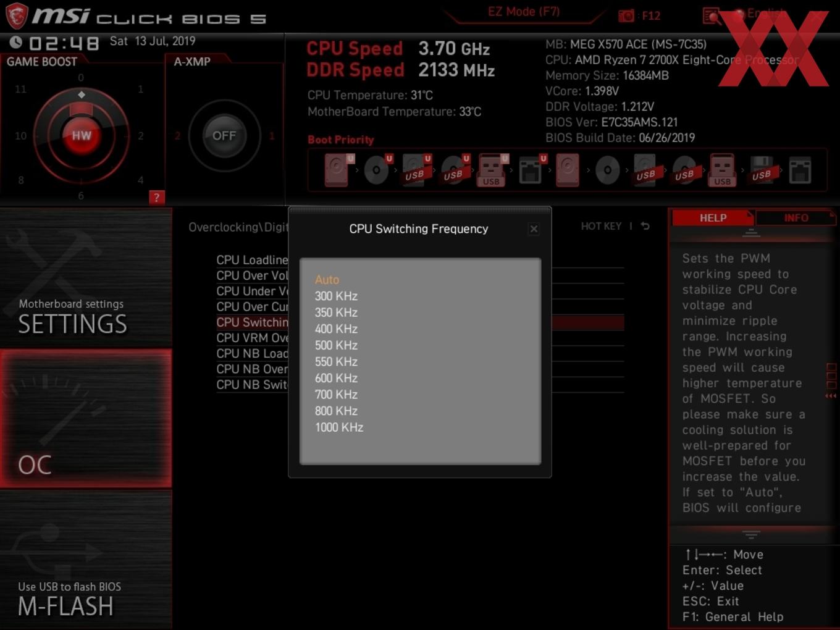Open the HOT KEY list

(x=601, y=227)
